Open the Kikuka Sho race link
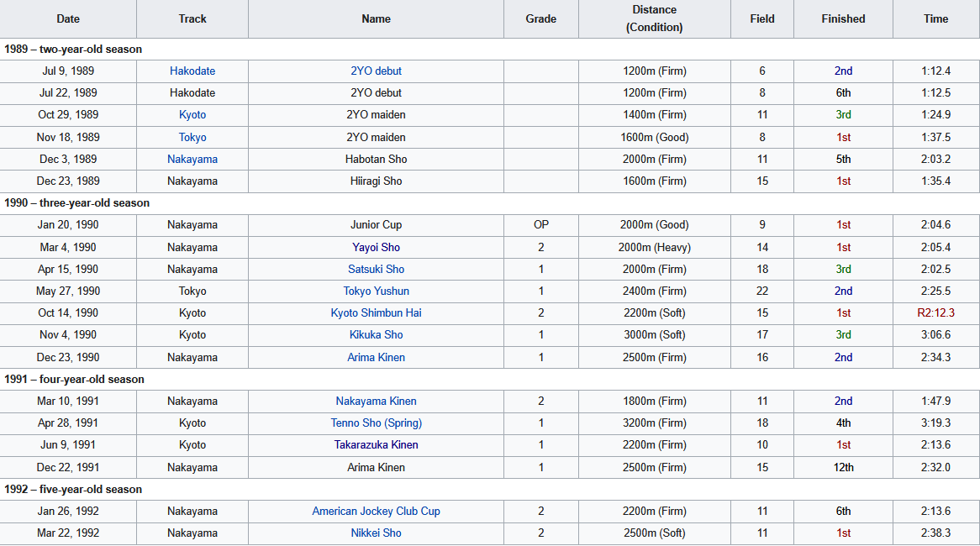Image resolution: width=980 pixels, height=546 pixels. tap(376, 335)
